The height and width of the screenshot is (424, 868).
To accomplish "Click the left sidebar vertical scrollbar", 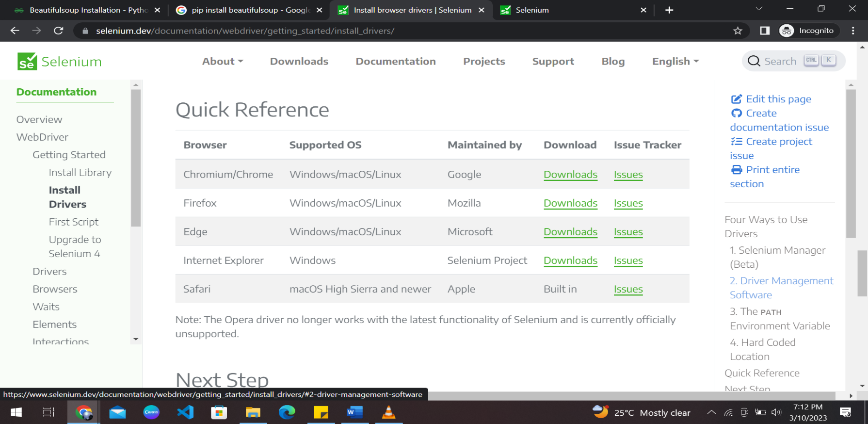I will point(136,160).
